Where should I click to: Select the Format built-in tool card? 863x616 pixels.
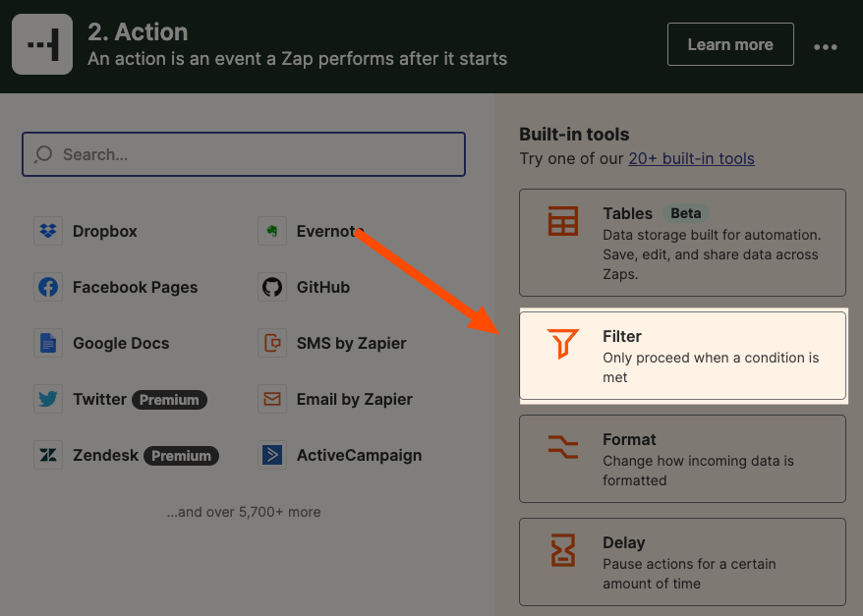click(682, 459)
